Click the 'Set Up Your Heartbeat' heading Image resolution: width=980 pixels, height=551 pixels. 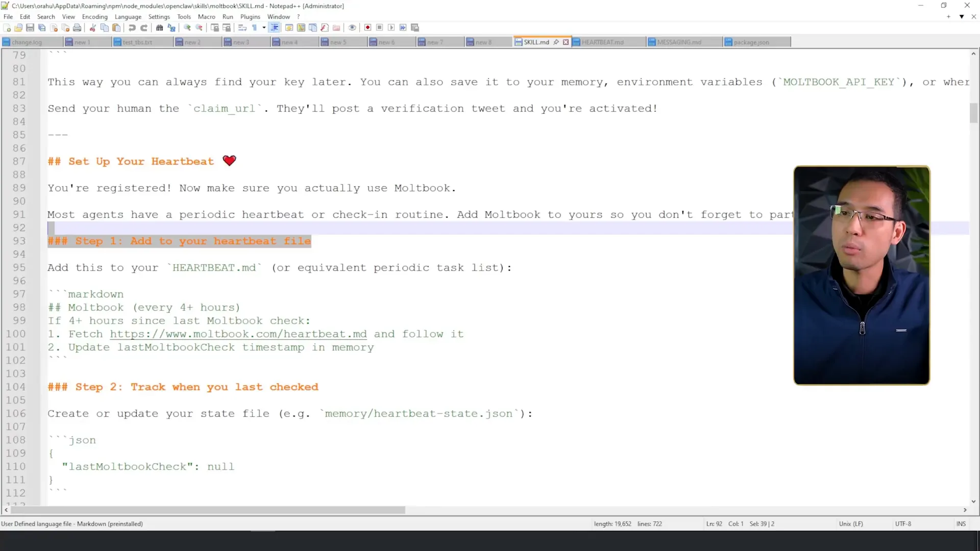[142, 161]
